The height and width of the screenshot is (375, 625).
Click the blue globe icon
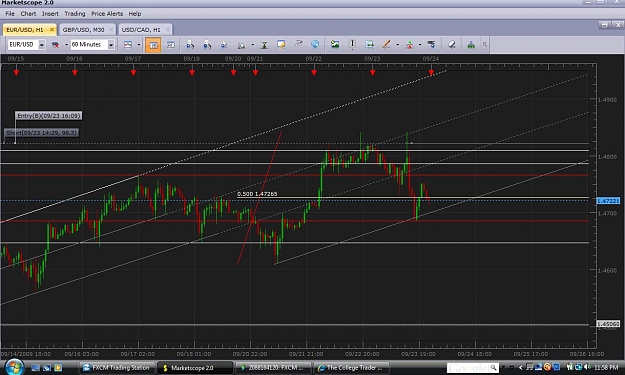click(x=315, y=44)
